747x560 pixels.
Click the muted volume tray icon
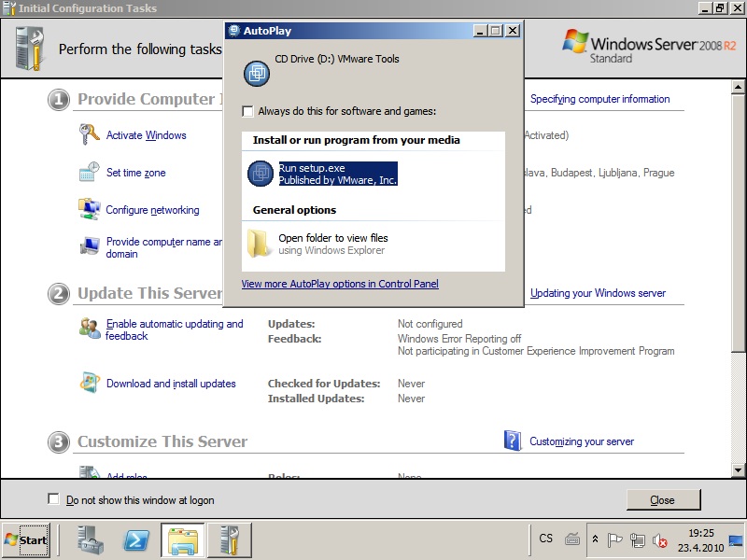pyautogui.click(x=660, y=539)
